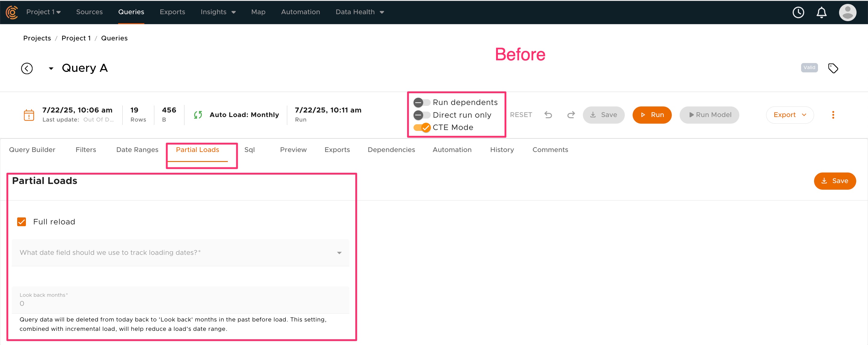This screenshot has width=868, height=345.
Task: Uncheck the Full reload checkbox
Action: pyautogui.click(x=22, y=222)
